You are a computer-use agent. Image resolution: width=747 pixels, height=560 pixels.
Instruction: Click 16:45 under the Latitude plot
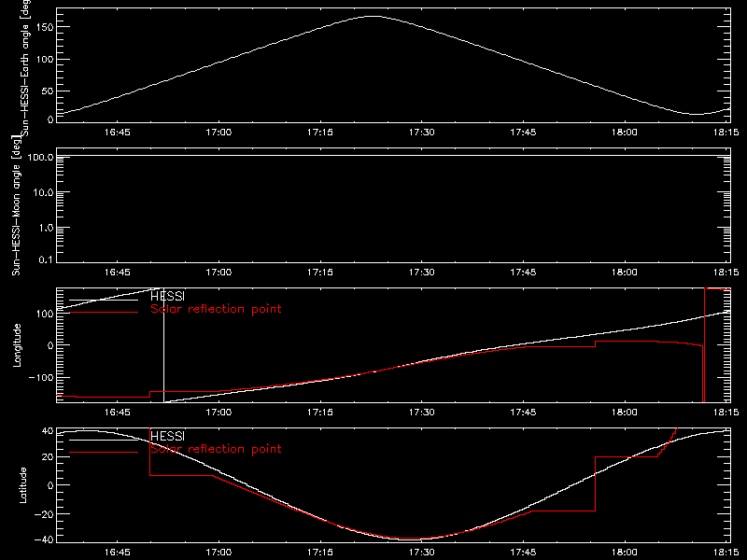coord(118,553)
